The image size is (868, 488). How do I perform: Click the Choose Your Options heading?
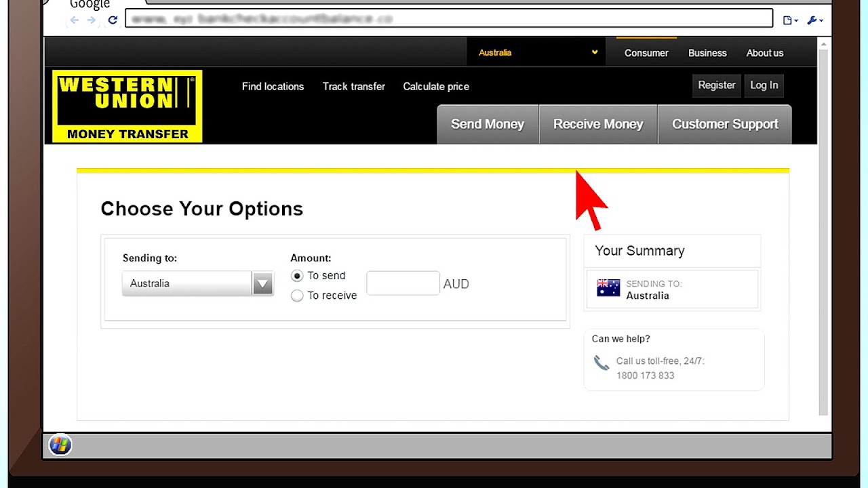click(x=202, y=209)
